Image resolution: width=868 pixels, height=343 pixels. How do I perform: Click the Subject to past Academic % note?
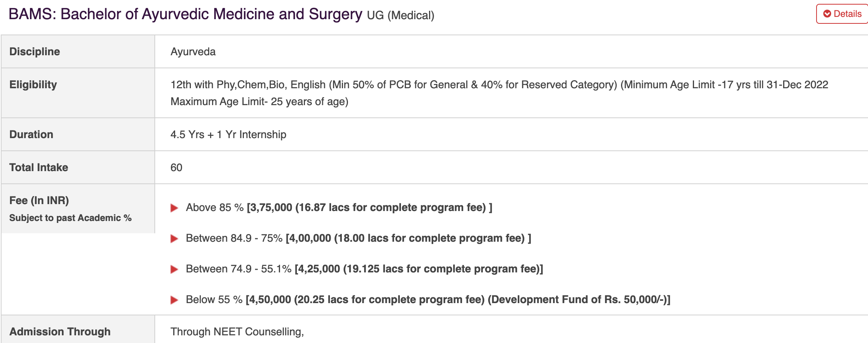click(70, 218)
